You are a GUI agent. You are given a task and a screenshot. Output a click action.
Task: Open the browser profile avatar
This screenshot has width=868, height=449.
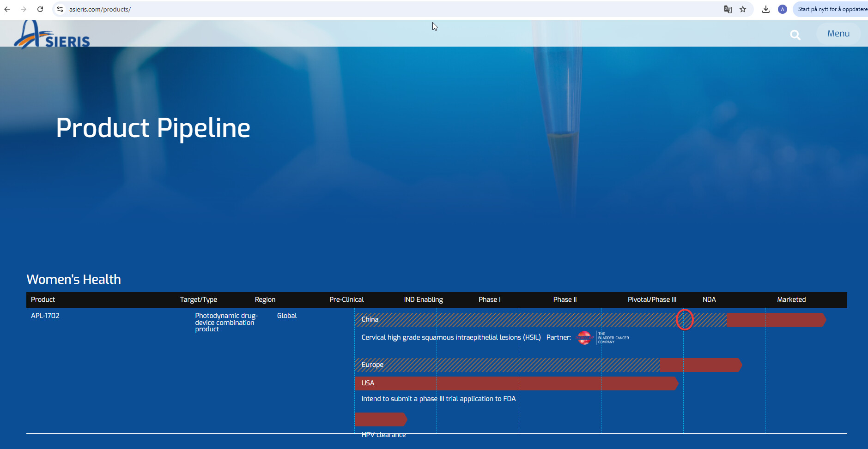pos(782,9)
